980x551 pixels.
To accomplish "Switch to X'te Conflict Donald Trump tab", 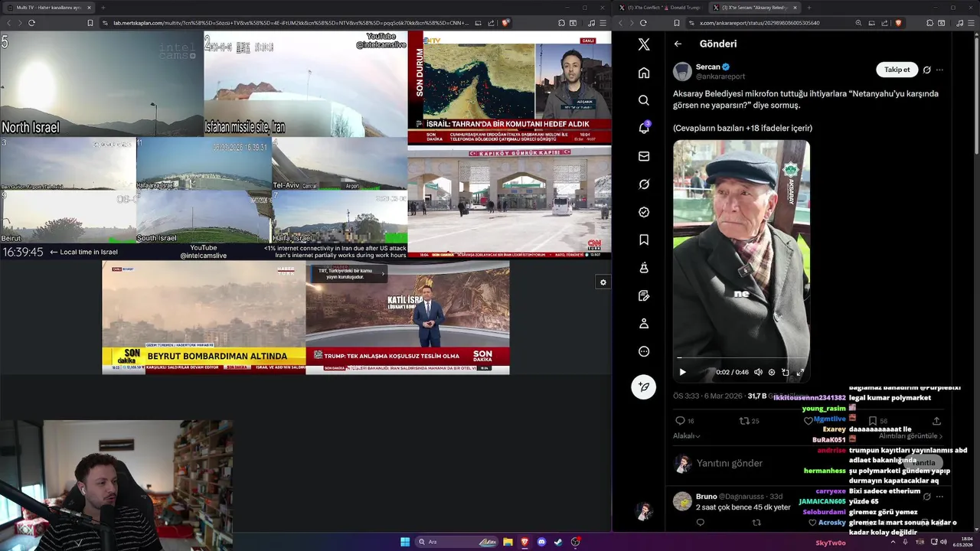I will pos(661,8).
